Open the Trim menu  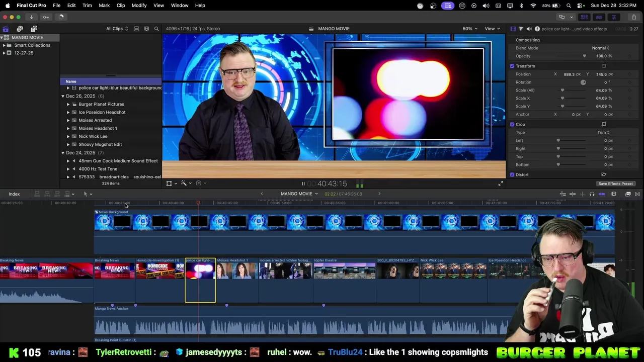(87, 6)
